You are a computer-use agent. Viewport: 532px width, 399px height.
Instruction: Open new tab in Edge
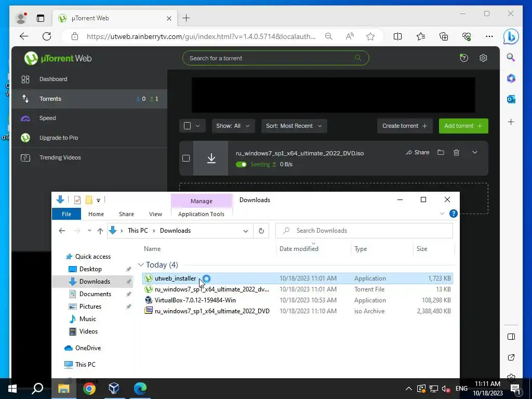(187, 18)
